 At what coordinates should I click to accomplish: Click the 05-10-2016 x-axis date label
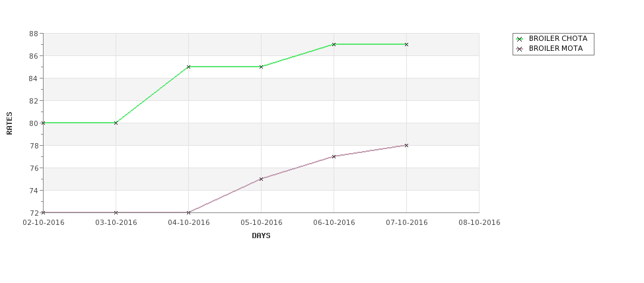[x=261, y=223]
